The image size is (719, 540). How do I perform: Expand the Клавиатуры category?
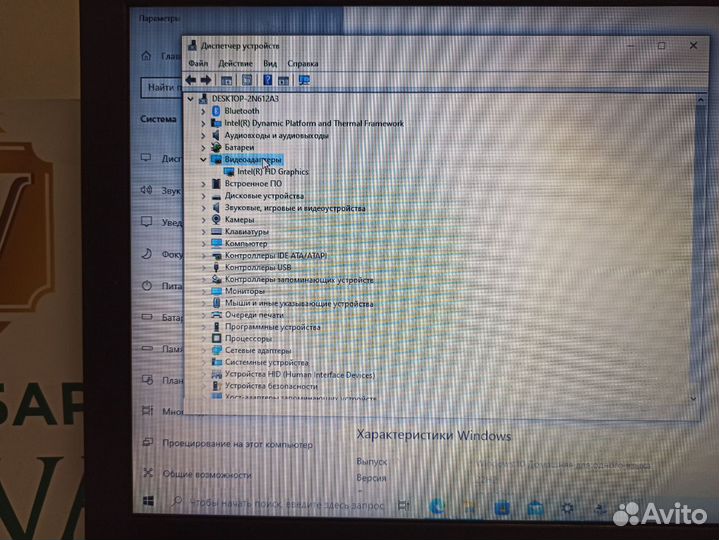pos(204,231)
